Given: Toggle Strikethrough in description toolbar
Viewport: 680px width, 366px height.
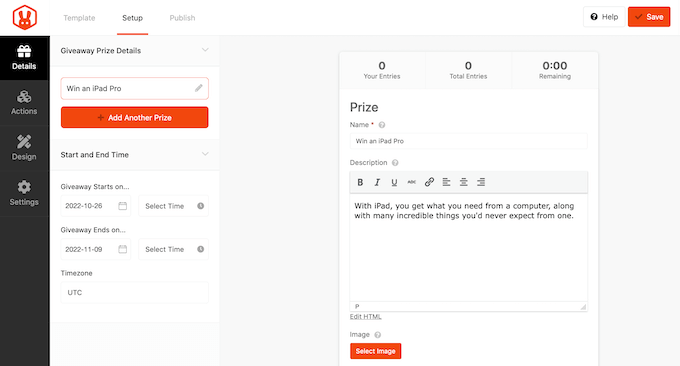Looking at the screenshot, I should (x=412, y=182).
